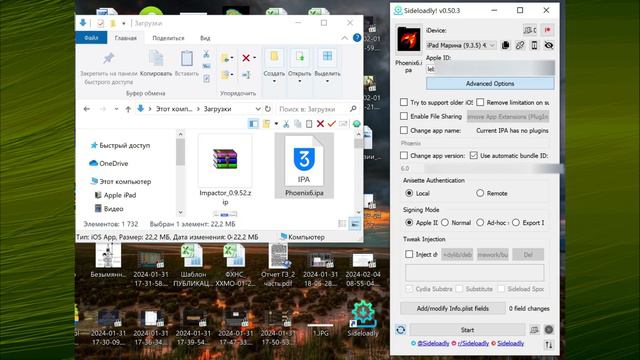Tick the Inject dylibs checkbox
The image size is (640, 360).
tap(409, 254)
